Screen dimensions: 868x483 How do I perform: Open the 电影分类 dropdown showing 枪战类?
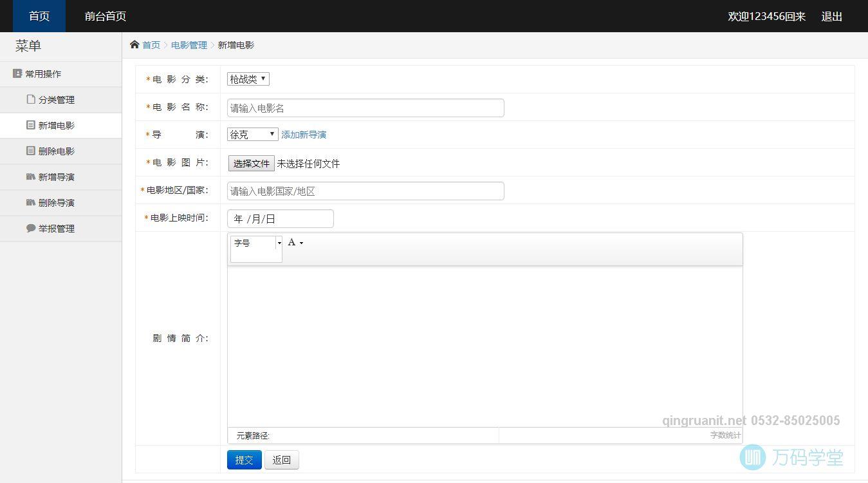tap(248, 79)
